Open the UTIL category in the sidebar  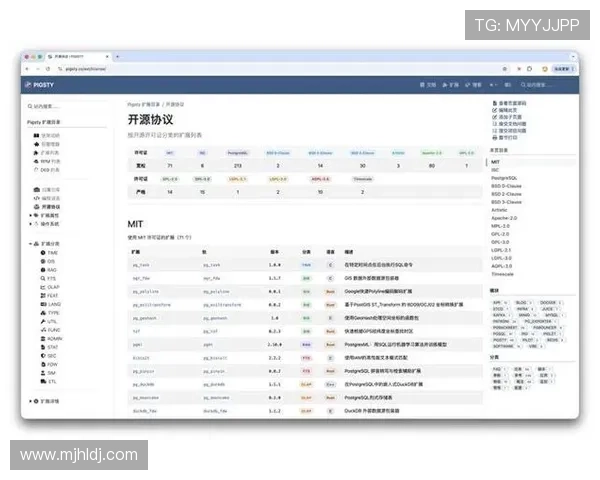pyautogui.click(x=49, y=322)
